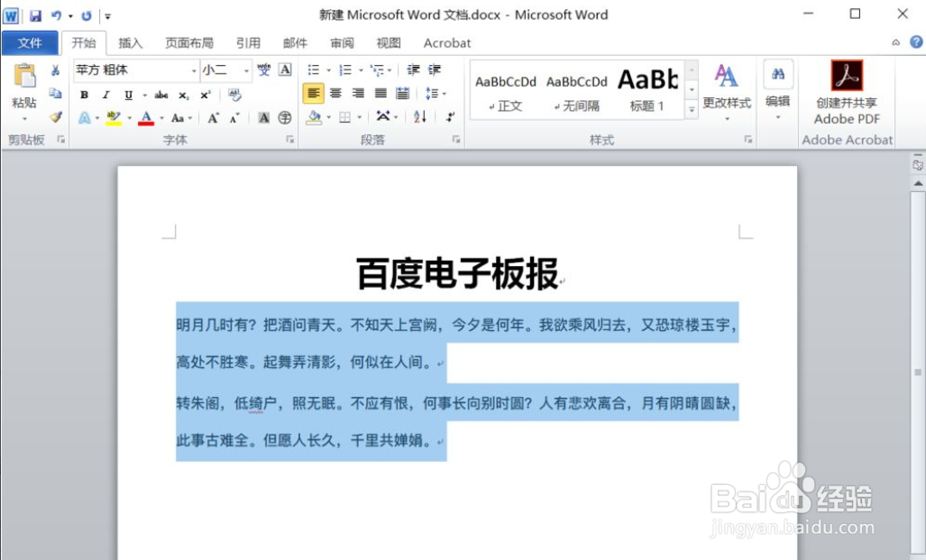Save the document from Quick Access Toolbar

pos(35,16)
